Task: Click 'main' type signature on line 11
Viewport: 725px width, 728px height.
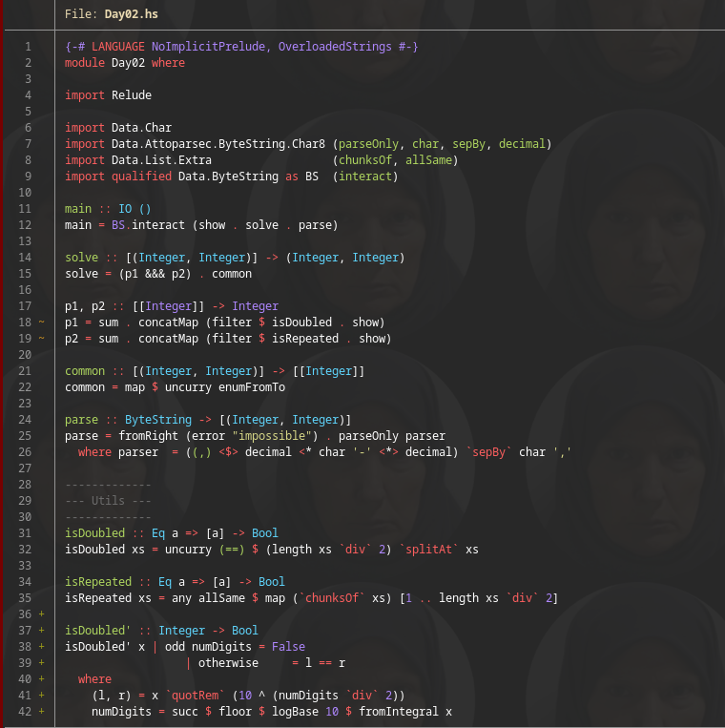Action: pos(78,209)
